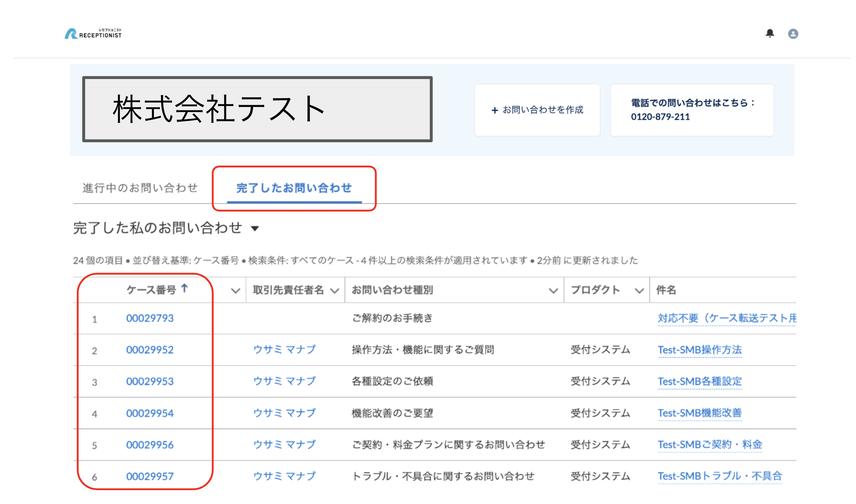Open the Test-SMBトラブル・不具合 subject link
856x504 pixels.
719,476
